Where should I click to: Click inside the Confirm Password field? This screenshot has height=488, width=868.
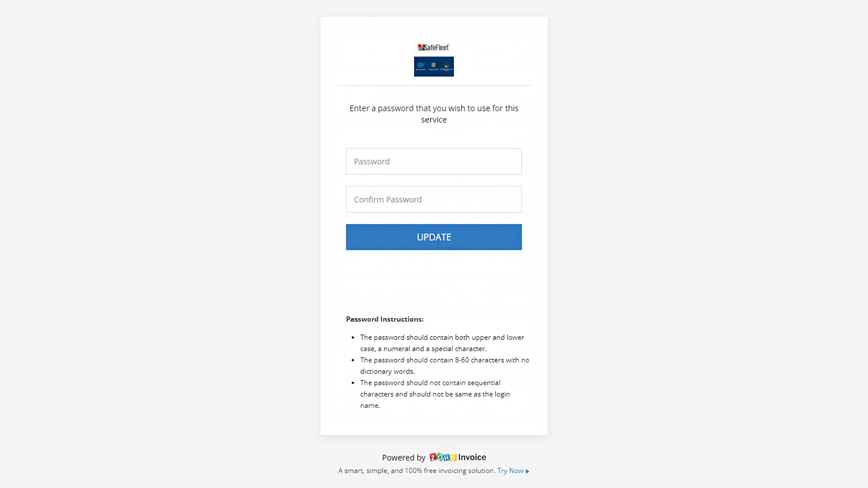tap(434, 199)
